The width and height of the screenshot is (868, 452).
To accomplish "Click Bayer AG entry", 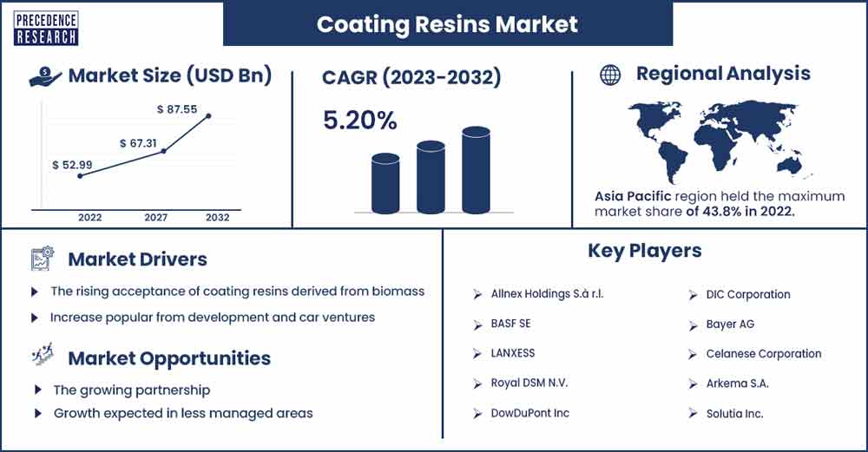I will click(x=730, y=324).
